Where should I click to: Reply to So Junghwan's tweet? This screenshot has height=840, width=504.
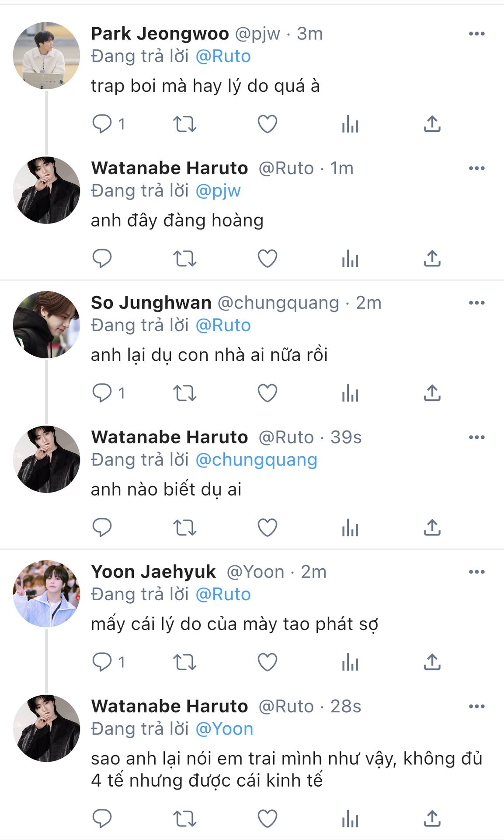[102, 393]
